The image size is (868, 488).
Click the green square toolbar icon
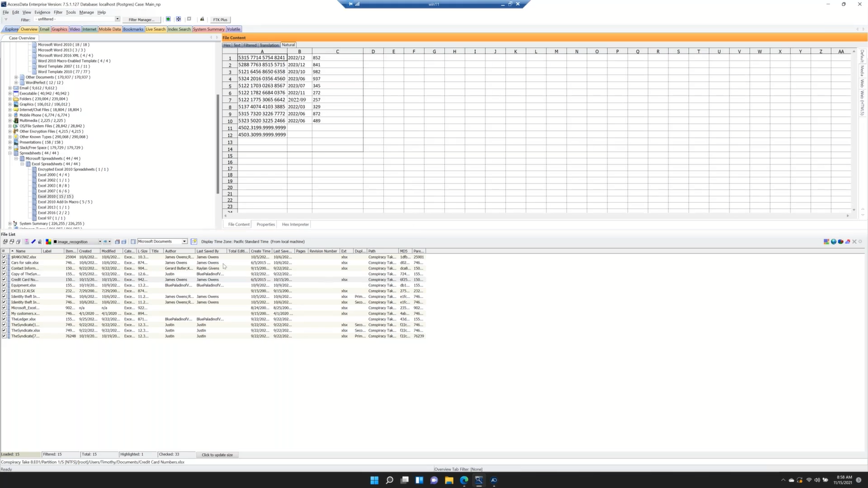click(168, 20)
